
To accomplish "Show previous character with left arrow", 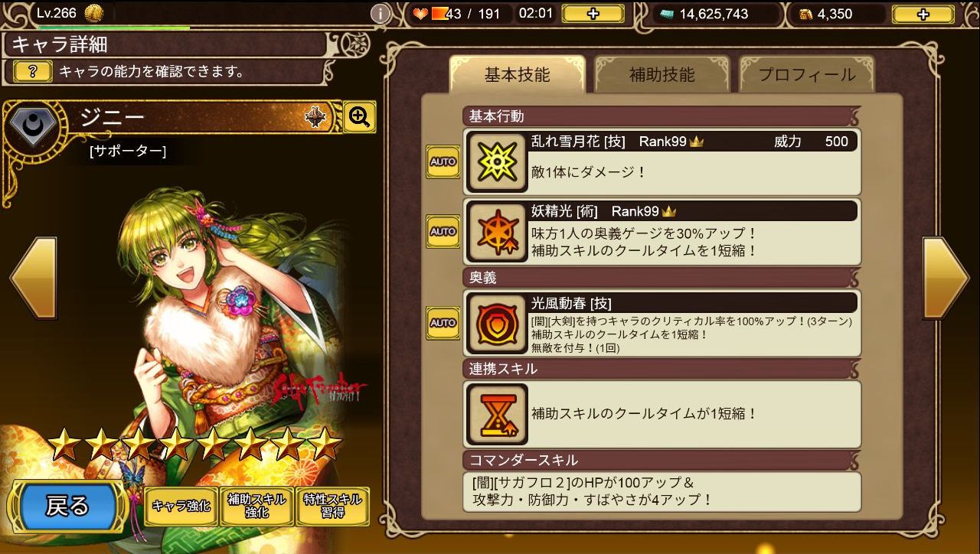I will [33, 278].
